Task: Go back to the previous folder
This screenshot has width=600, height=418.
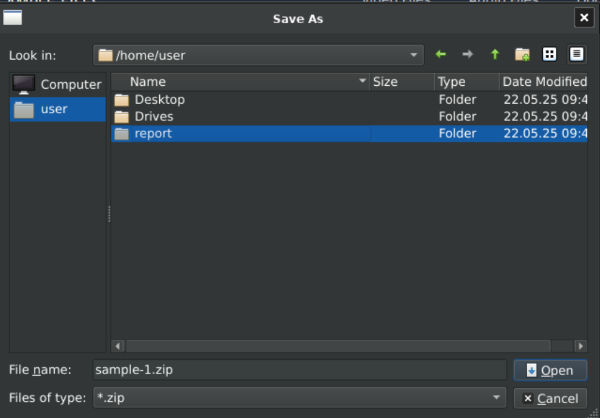Action: coord(441,55)
